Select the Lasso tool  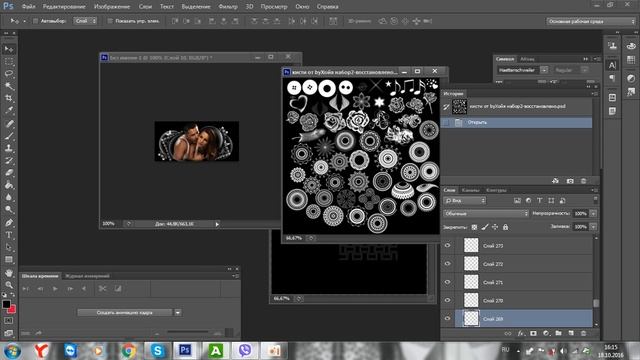tap(9, 74)
